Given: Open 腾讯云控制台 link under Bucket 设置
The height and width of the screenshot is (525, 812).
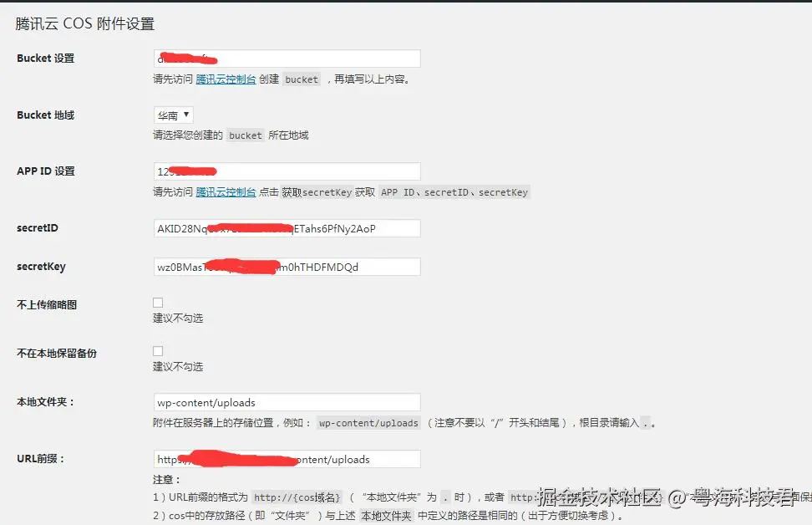Looking at the screenshot, I should coord(226,79).
